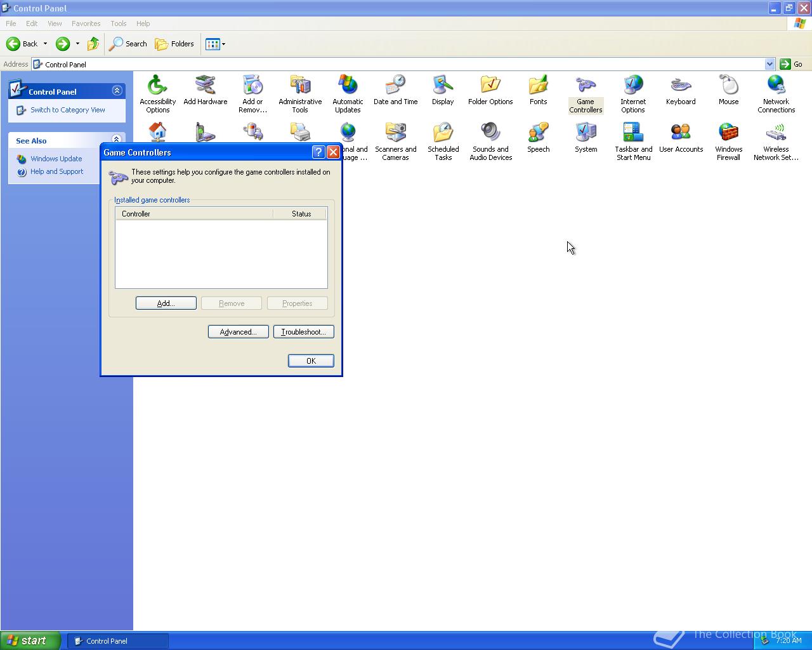Click Control Panel taskbar button
This screenshot has height=650, width=812.
pyautogui.click(x=118, y=641)
